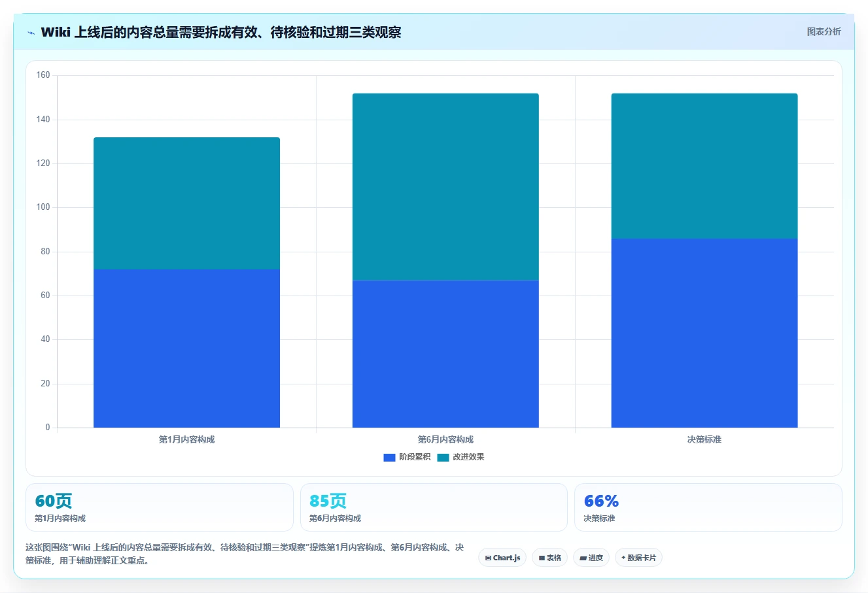Click the 100 y-axis tick label
868x593 pixels.
(43, 207)
